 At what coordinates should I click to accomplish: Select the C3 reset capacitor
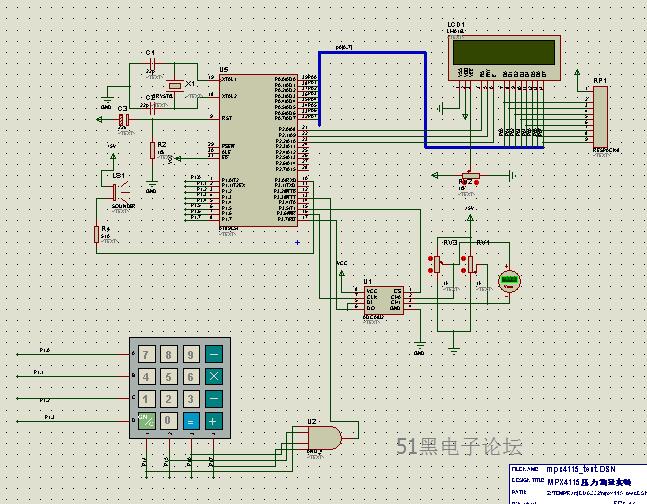[x=124, y=120]
